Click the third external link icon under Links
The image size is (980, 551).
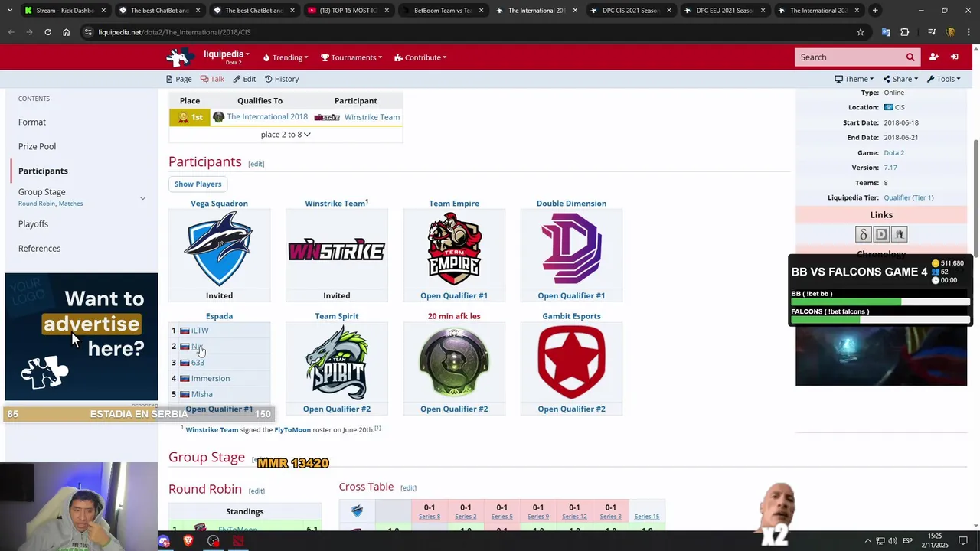pos(900,234)
